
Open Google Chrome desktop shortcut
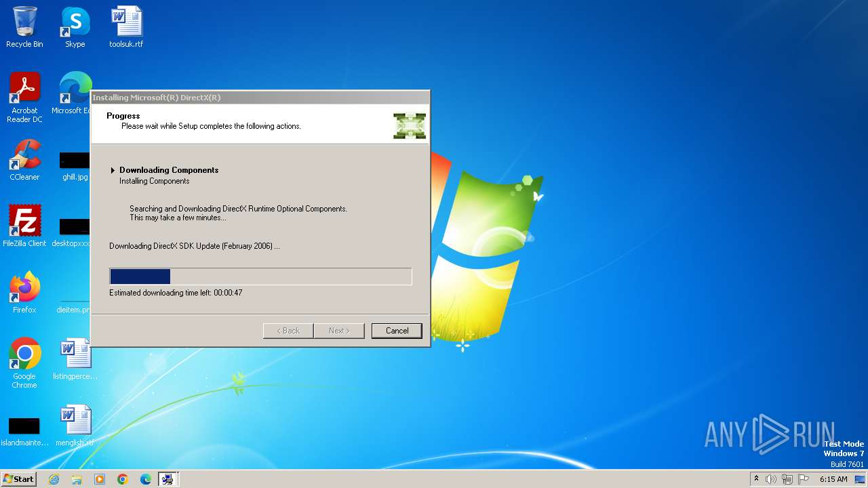(24, 363)
